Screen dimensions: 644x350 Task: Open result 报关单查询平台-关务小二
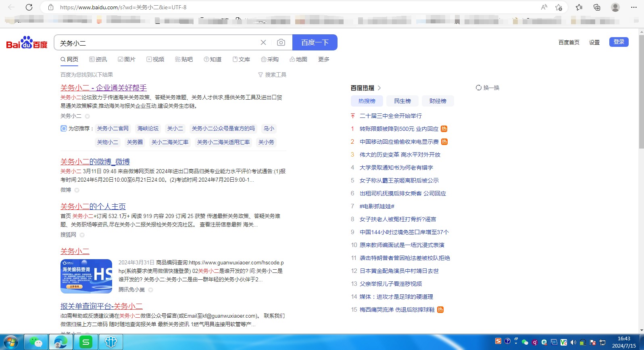pyautogui.click(x=102, y=306)
